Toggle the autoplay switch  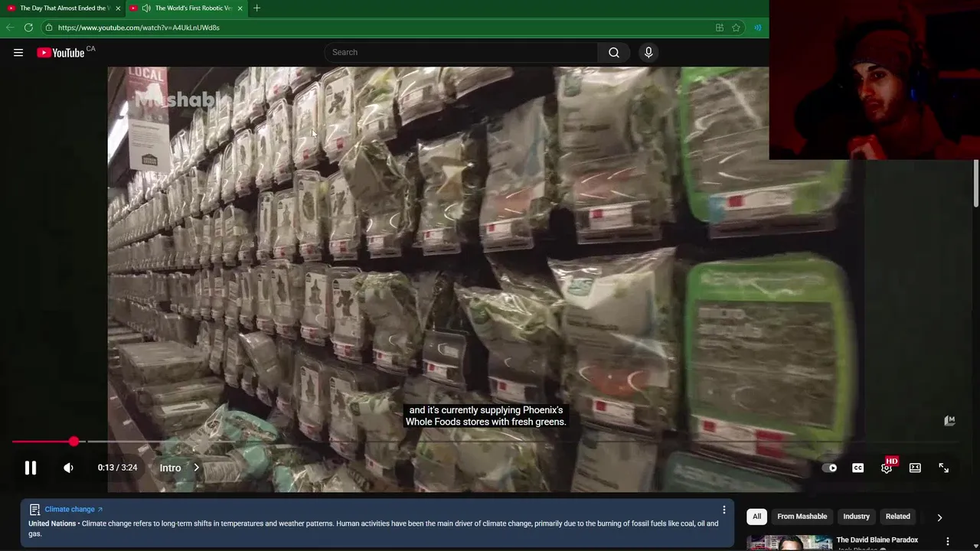pyautogui.click(x=829, y=468)
